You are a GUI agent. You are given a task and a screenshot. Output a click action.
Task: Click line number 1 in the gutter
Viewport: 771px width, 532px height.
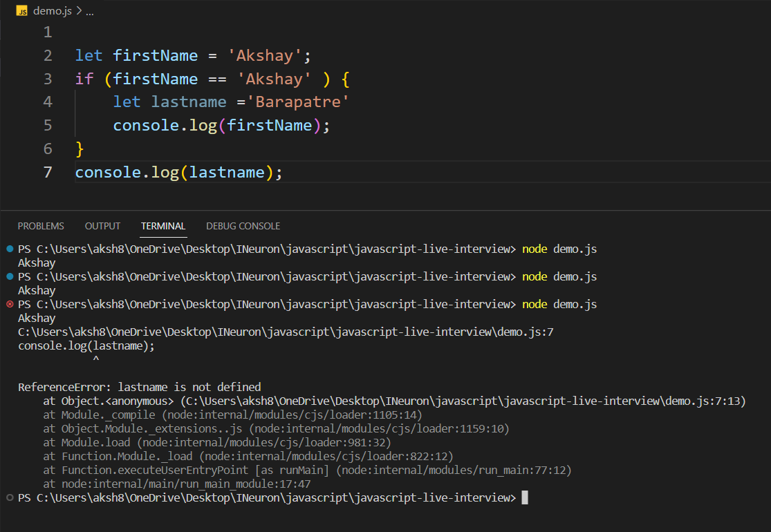48,32
